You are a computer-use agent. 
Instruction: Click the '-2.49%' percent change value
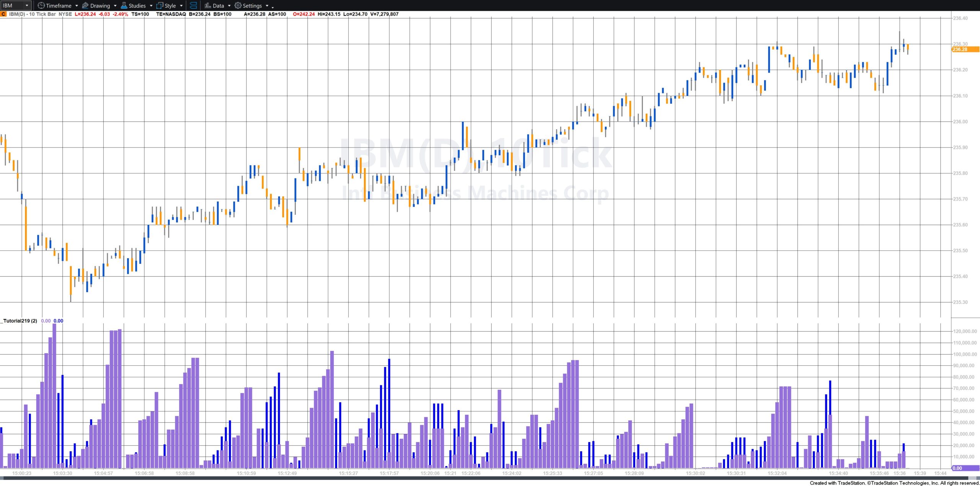[120, 14]
